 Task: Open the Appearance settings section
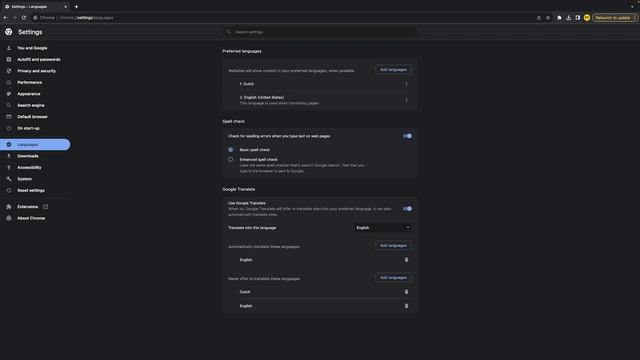coord(29,94)
